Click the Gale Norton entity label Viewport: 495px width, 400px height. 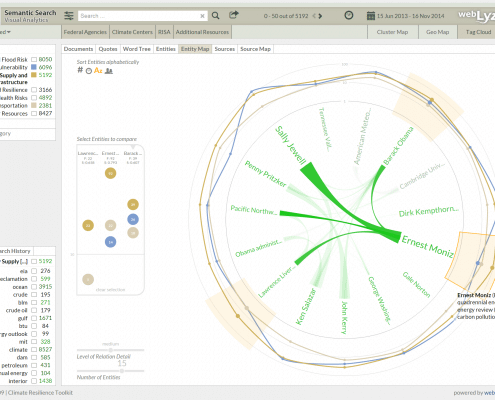(x=416, y=284)
